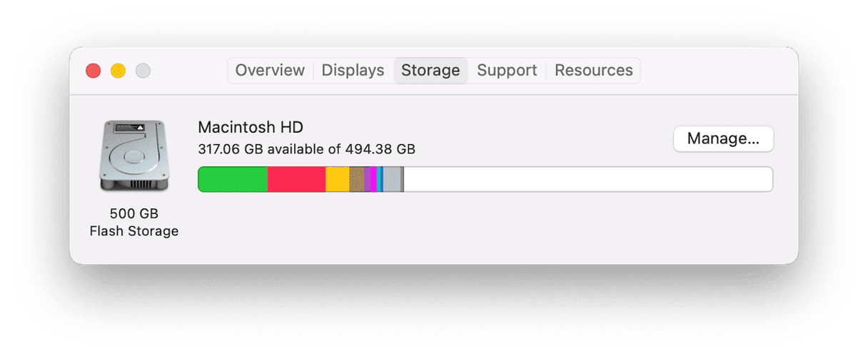The image size is (868, 356).
Task: Click the speckled brown storage segment
Action: click(356, 179)
